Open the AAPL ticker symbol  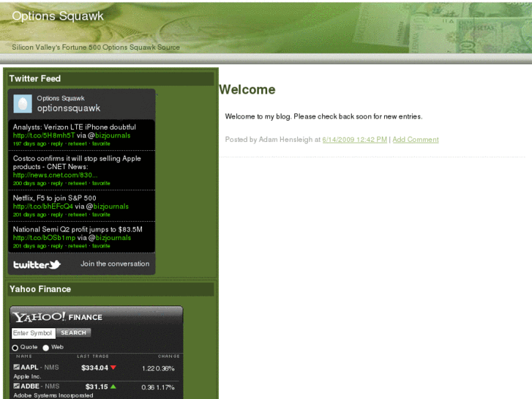coord(29,368)
